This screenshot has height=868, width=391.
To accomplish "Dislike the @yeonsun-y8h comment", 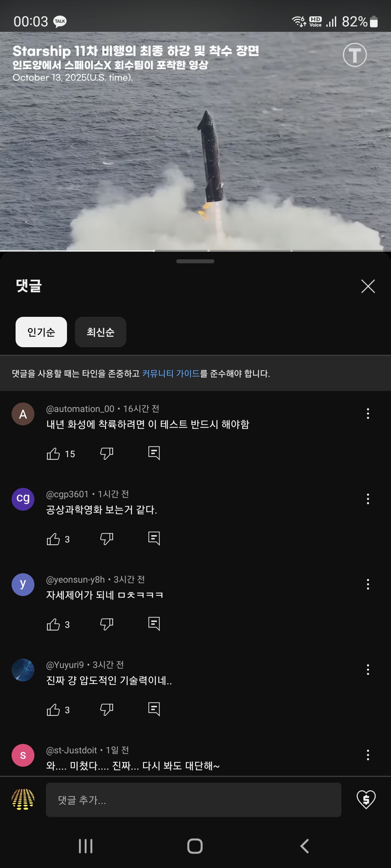I will (106, 624).
